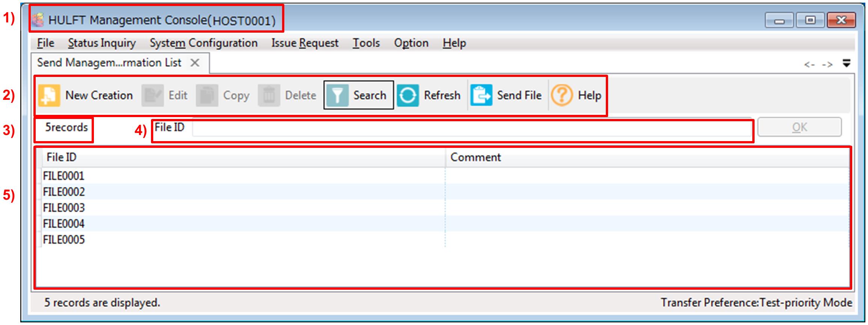Click the Delete trash can icon

click(x=269, y=95)
